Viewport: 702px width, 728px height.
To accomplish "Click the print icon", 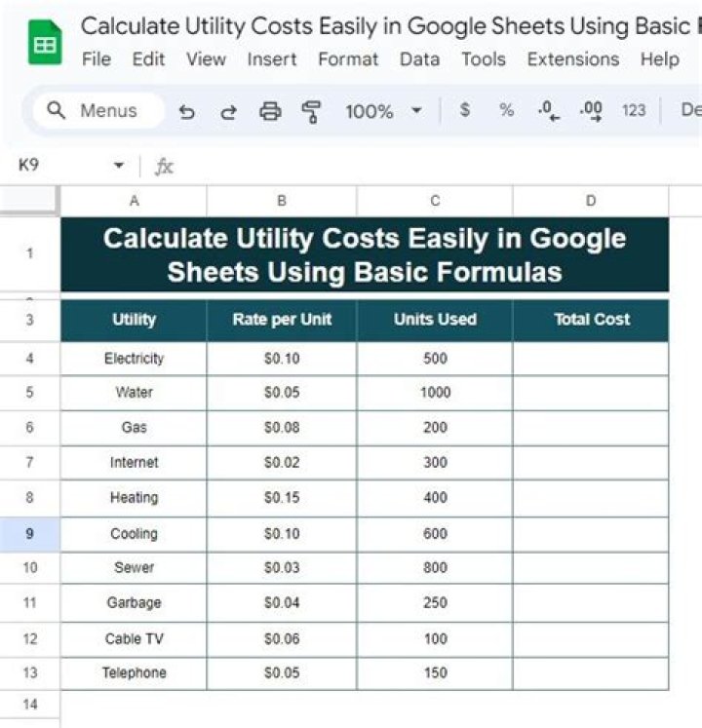I will pyautogui.click(x=270, y=111).
